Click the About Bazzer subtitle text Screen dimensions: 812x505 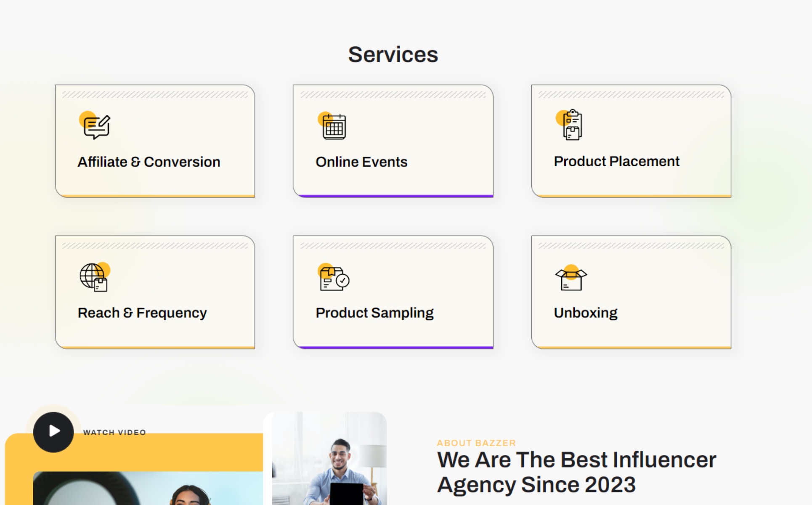[476, 443]
